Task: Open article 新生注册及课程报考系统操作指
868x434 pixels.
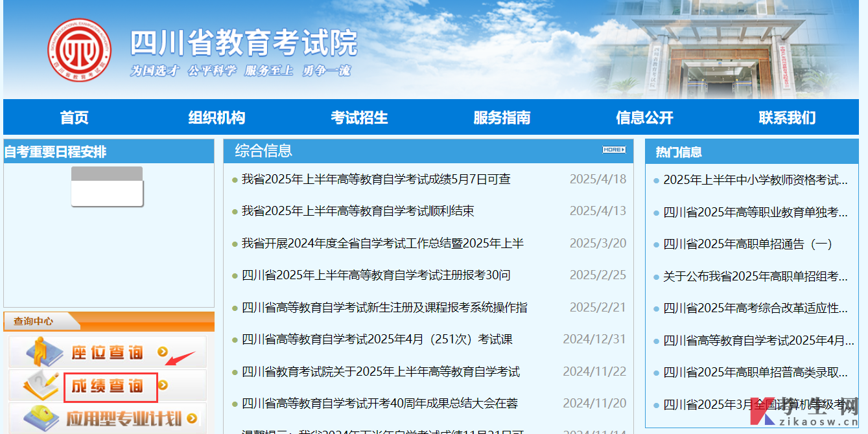Action: tap(384, 308)
